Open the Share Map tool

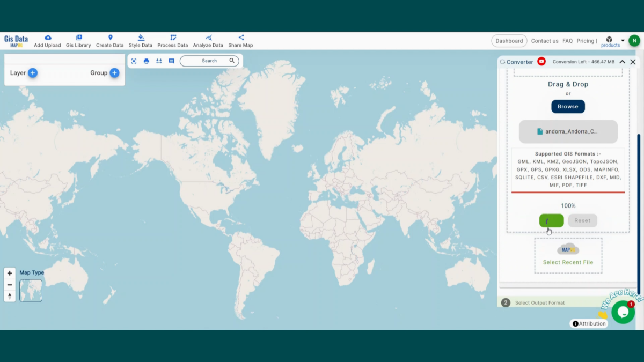(240, 40)
